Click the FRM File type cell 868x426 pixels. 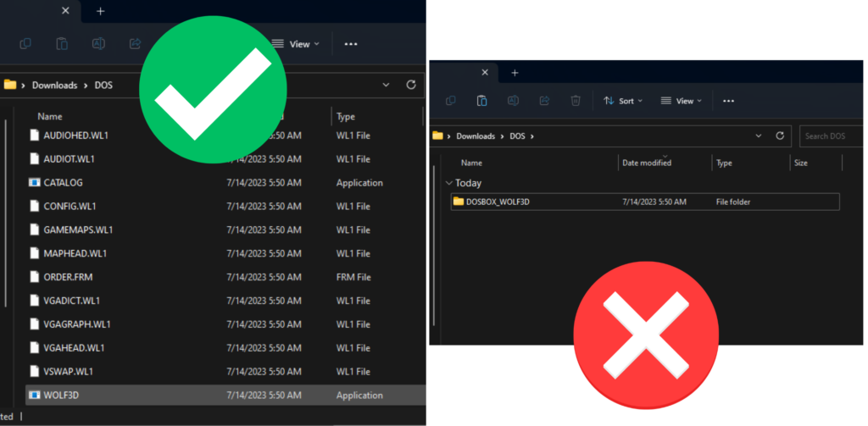[x=353, y=277]
